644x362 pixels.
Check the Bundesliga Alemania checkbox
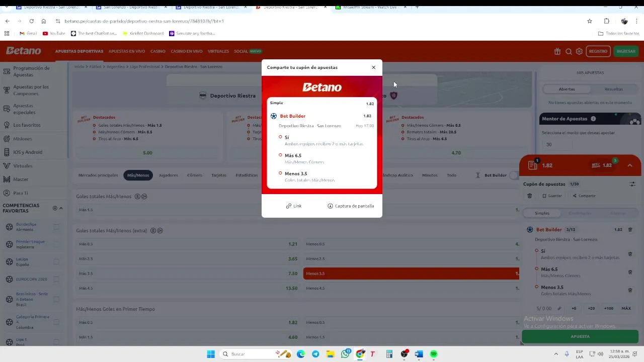[56, 227]
